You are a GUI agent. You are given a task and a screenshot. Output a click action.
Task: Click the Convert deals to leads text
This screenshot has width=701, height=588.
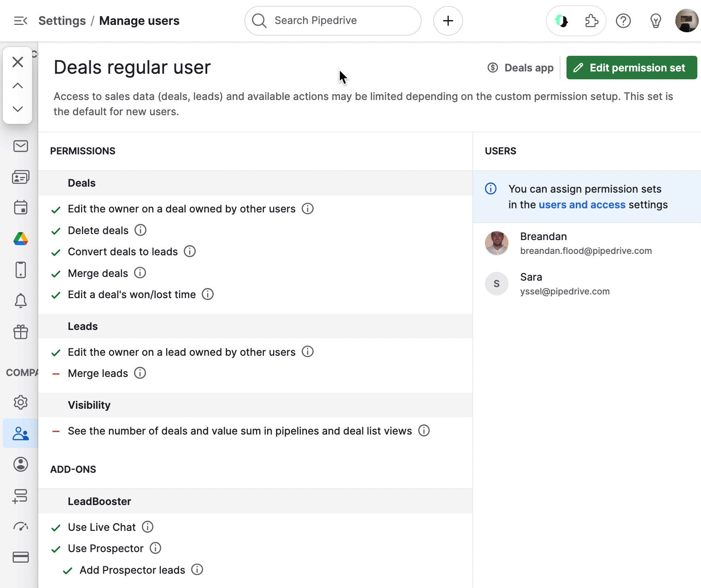click(123, 252)
